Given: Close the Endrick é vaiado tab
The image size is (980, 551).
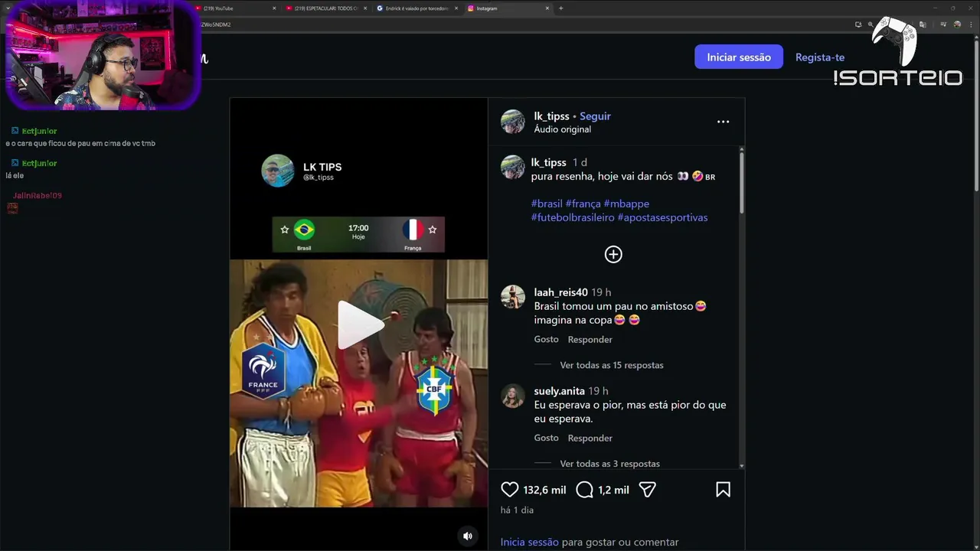Looking at the screenshot, I should [x=456, y=8].
